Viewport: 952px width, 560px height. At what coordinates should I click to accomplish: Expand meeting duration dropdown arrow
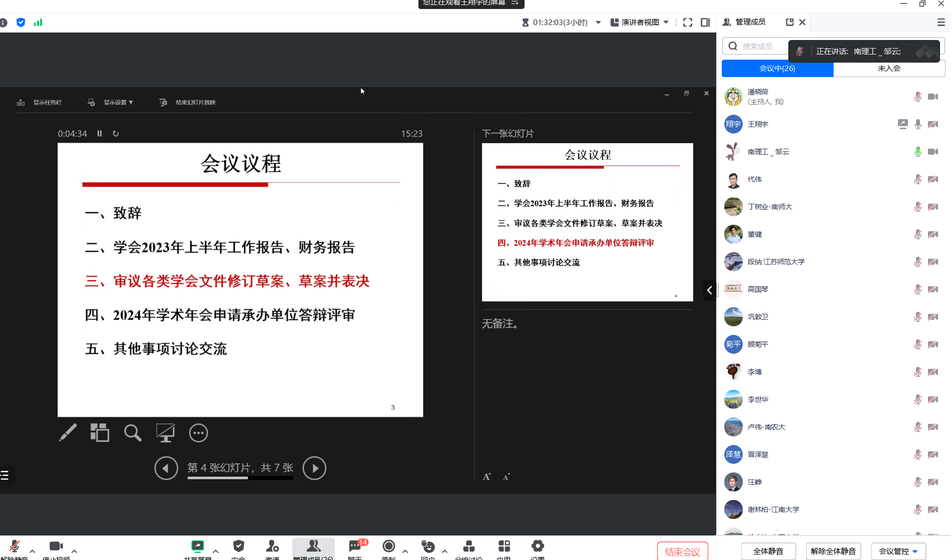pyautogui.click(x=598, y=23)
